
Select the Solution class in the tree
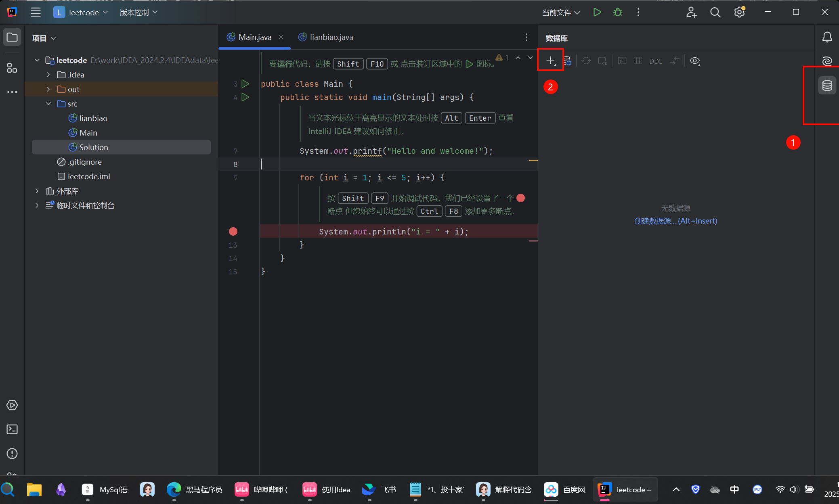coord(93,147)
